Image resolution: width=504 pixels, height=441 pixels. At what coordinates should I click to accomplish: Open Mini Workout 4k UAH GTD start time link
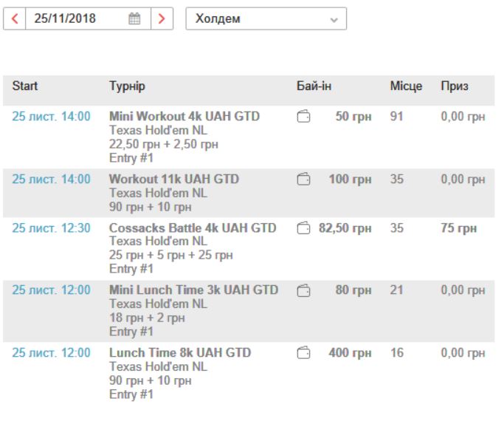click(x=52, y=116)
